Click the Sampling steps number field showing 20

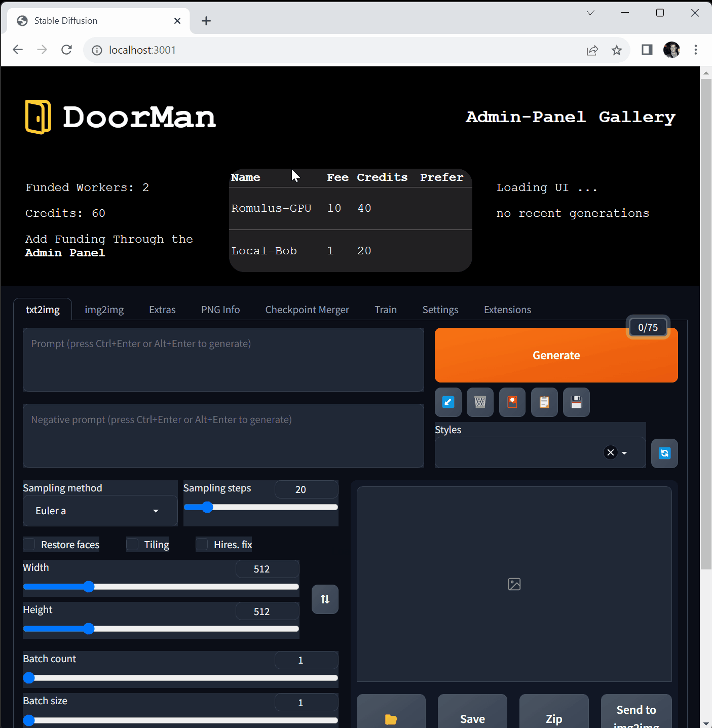pos(306,489)
